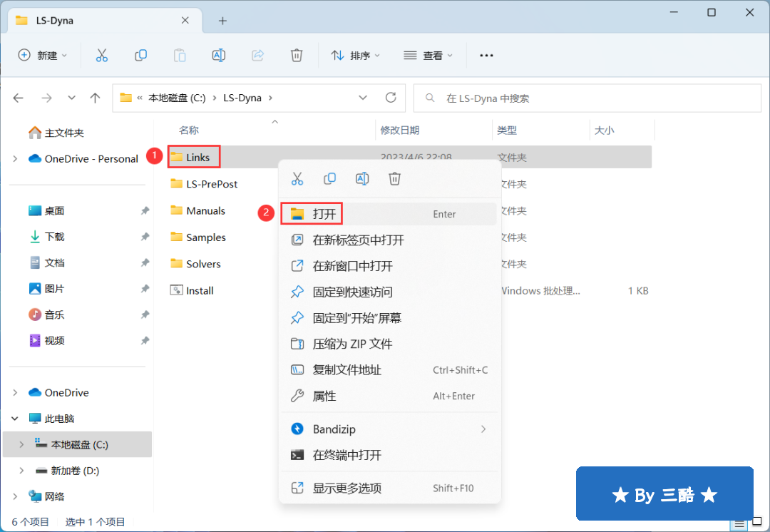Click the search box 在 LS-Dyna 中搜索
This screenshot has width=770, height=532.
click(x=587, y=98)
